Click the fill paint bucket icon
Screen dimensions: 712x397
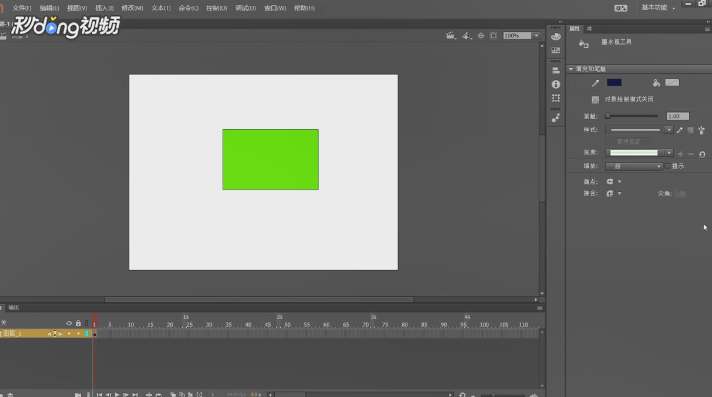(x=656, y=83)
